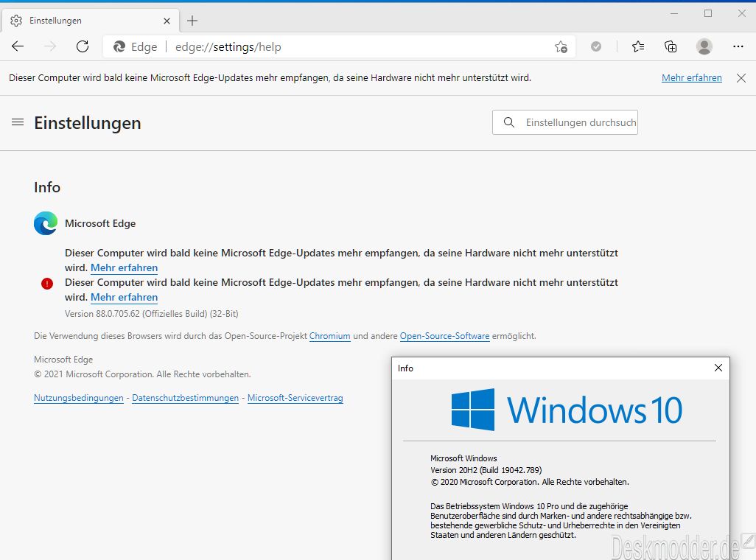Click Version 20H2 (Build 19042.789) text in dialog

tap(486, 470)
